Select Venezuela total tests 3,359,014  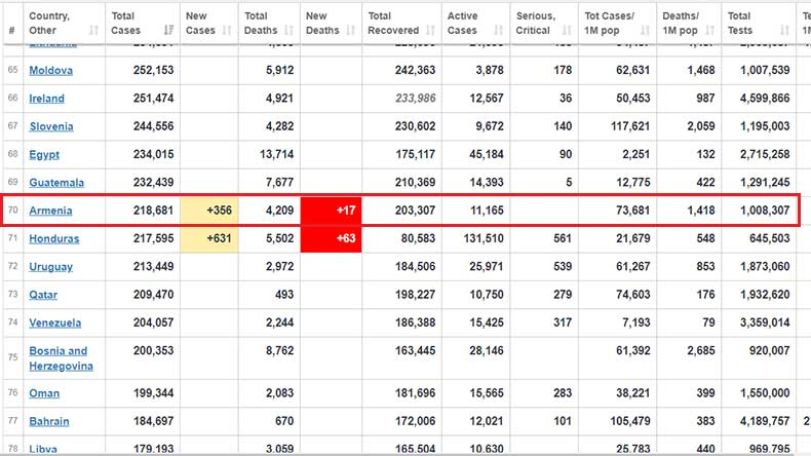(765, 323)
